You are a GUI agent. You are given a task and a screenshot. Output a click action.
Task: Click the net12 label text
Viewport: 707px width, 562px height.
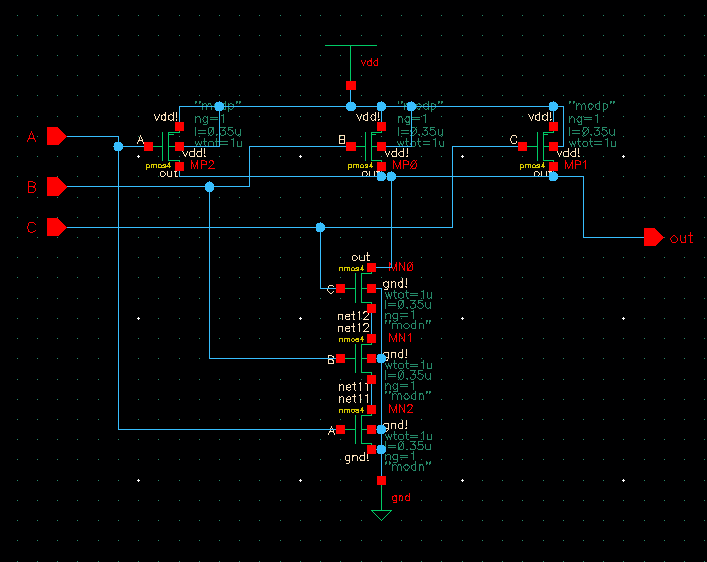pos(354,317)
